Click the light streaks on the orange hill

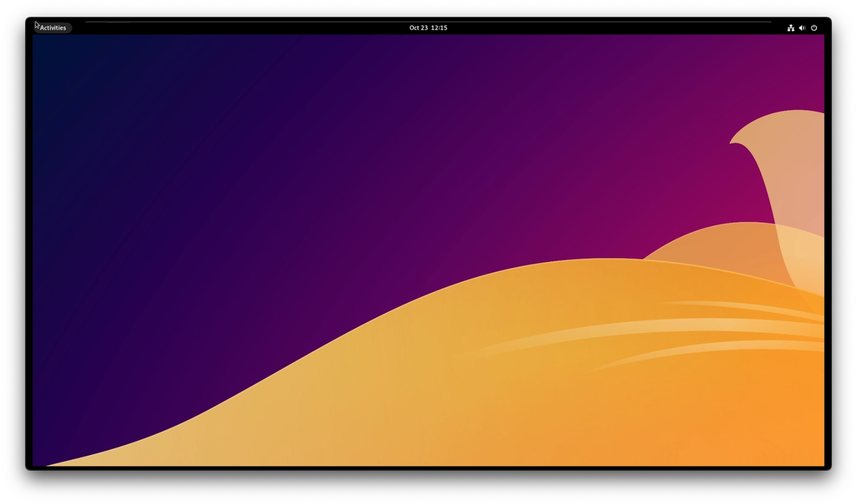click(x=686, y=329)
